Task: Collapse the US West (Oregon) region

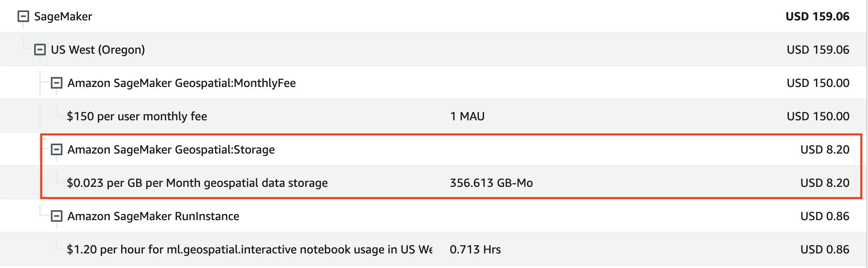Action: coord(40,50)
